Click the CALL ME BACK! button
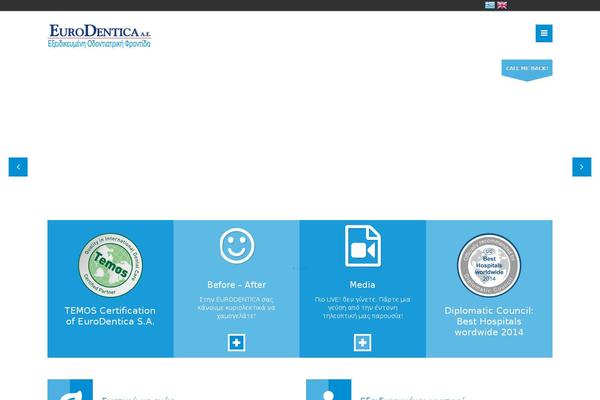The width and height of the screenshot is (600, 400). 527,70
